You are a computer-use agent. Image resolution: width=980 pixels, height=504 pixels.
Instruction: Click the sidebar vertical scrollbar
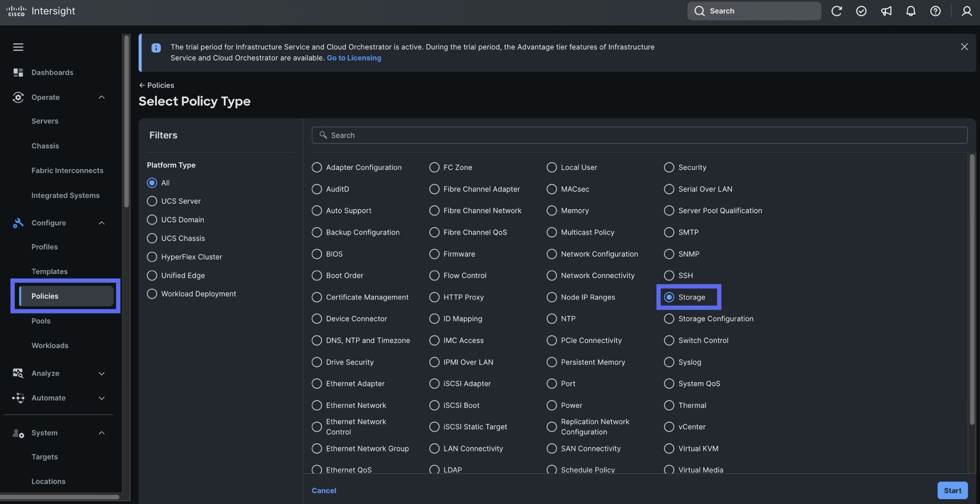[x=126, y=122]
